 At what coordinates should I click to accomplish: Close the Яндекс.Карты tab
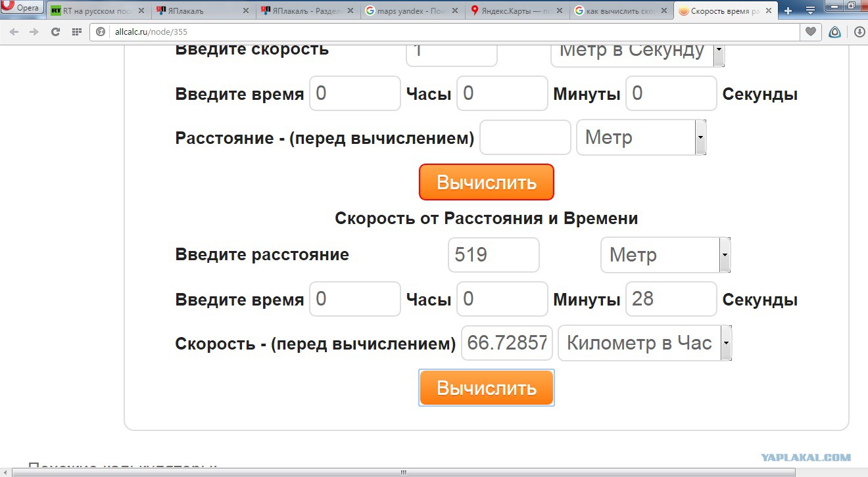(x=560, y=11)
